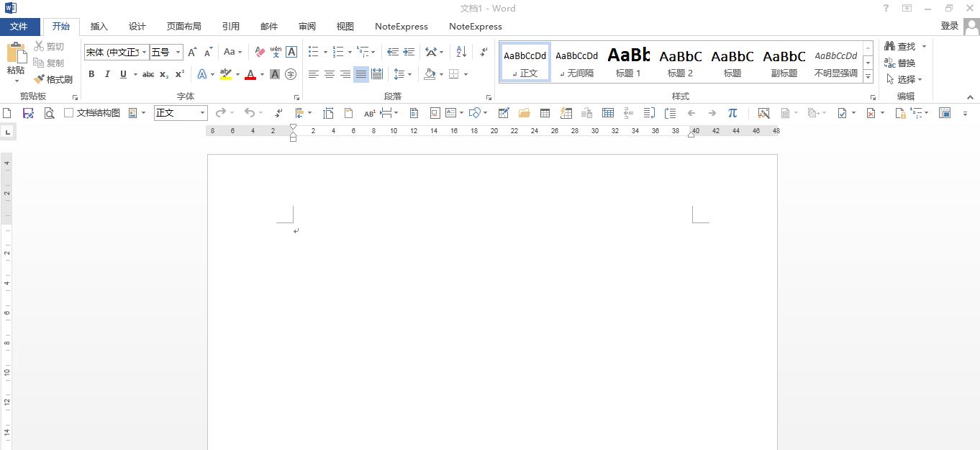The image size is (980, 450).
Task: Expand the styles gallery more arrow
Action: pyautogui.click(x=868, y=76)
